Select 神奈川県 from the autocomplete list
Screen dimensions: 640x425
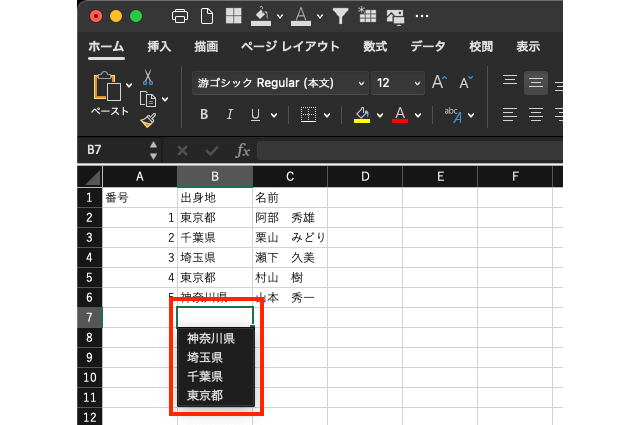click(x=210, y=338)
